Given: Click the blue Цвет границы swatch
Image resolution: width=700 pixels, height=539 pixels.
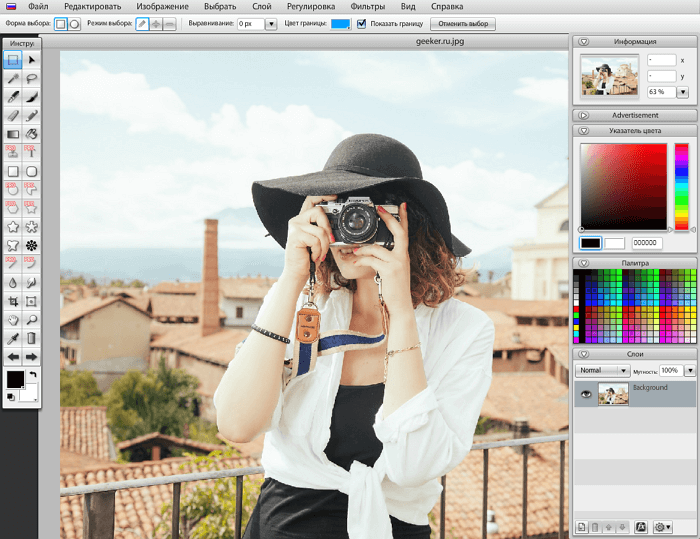Looking at the screenshot, I should coord(340,23).
